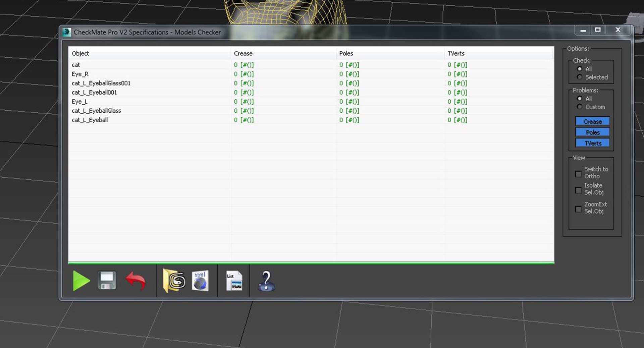Toggle the blue Poles button
The image size is (644, 348).
(592, 132)
